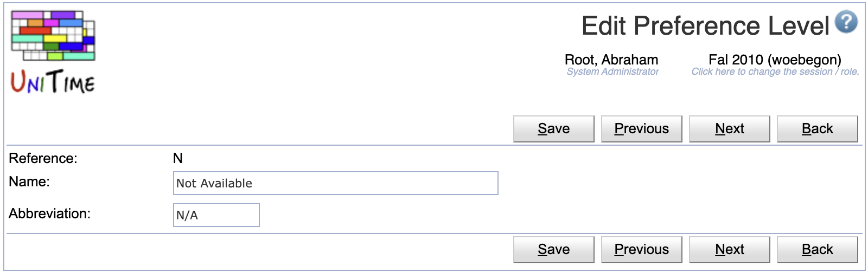Click into the Abbreviation field showing N/A
The height and width of the screenshot is (273, 868).
tap(216, 215)
